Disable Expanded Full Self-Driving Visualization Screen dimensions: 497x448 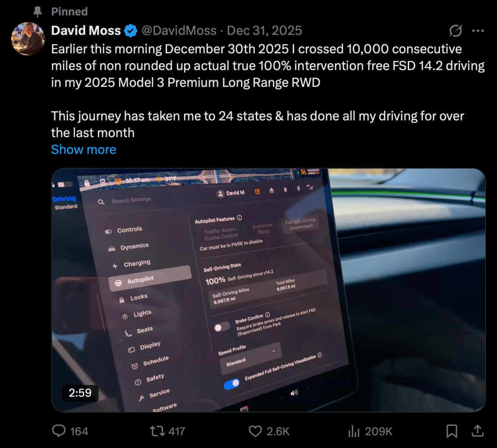[x=231, y=385]
